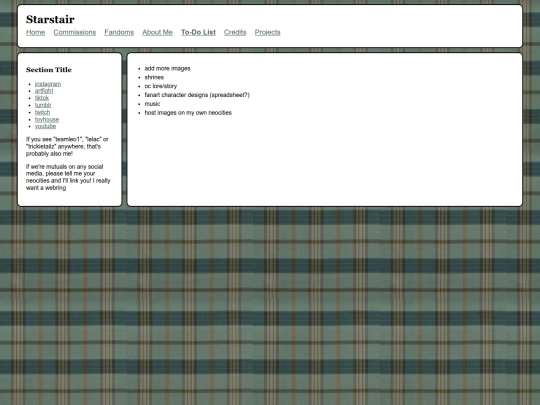Go to the toyhouse link

click(x=47, y=120)
